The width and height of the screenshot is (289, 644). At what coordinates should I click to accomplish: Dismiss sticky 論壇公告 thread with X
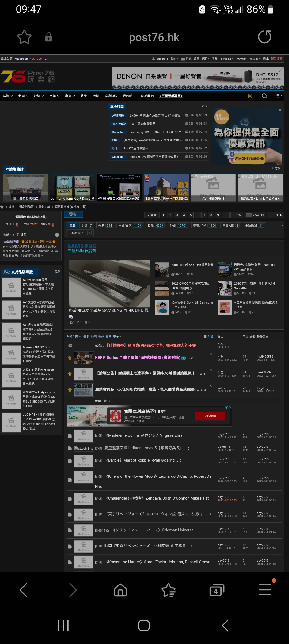click(211, 370)
